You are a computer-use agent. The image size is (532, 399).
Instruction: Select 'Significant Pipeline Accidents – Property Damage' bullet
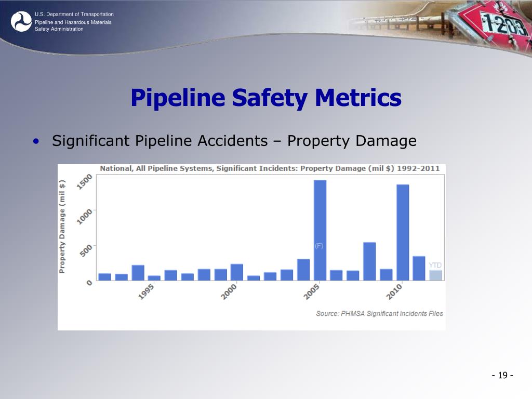tap(234, 141)
